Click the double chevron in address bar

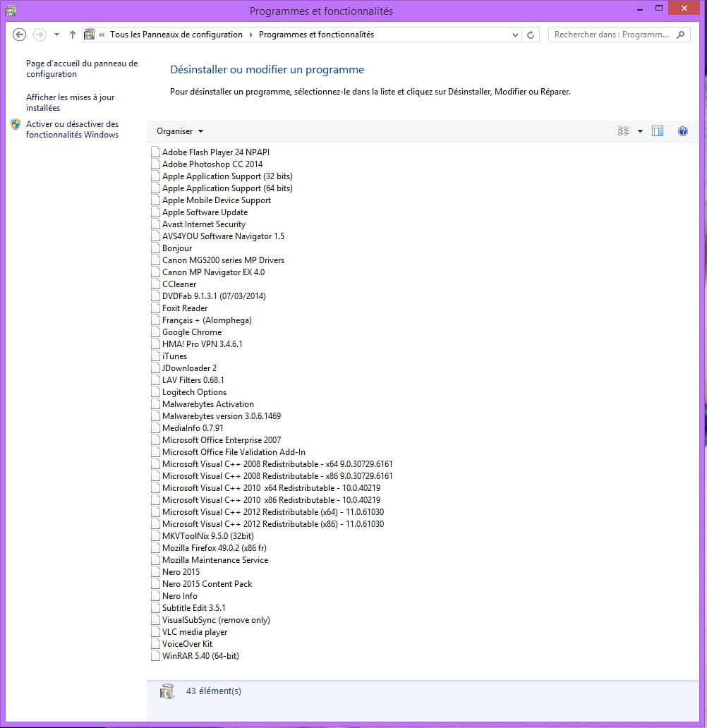102,35
